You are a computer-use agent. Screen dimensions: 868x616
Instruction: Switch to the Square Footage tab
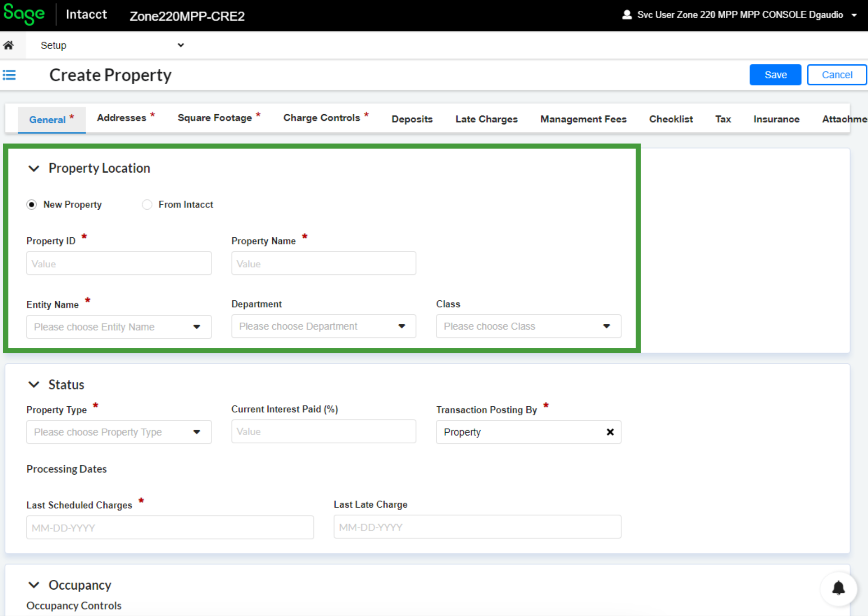(219, 118)
